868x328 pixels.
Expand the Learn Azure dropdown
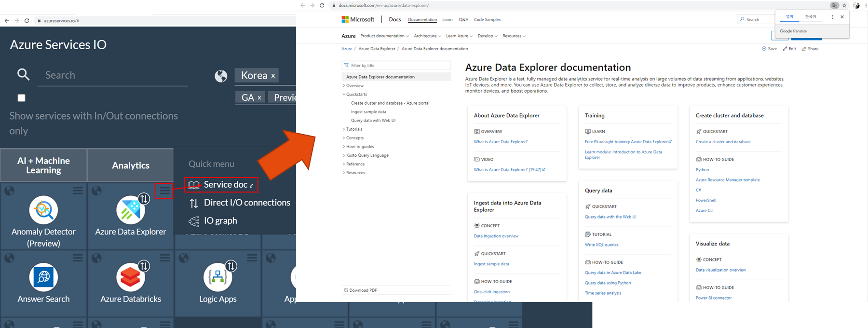click(459, 36)
